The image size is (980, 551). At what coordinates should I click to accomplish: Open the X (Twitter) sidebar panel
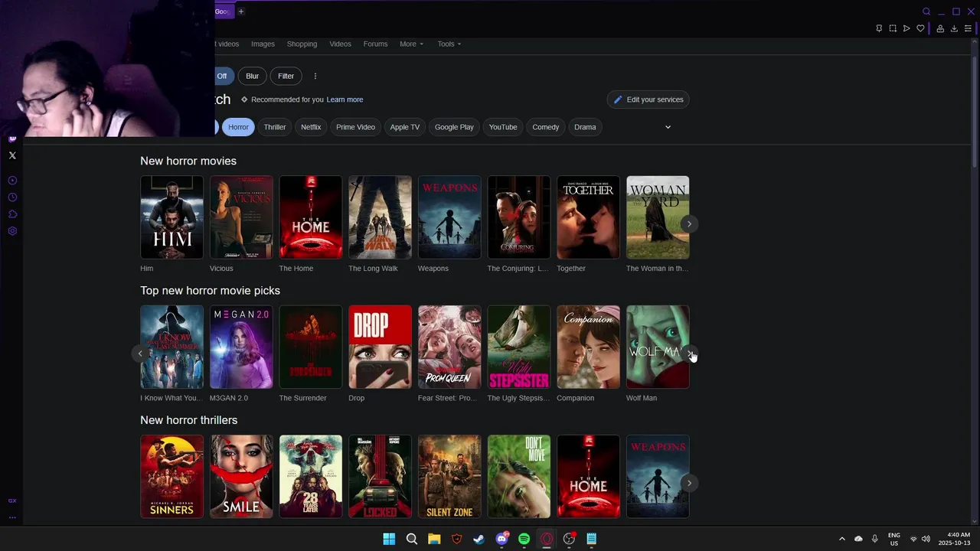[x=12, y=155]
